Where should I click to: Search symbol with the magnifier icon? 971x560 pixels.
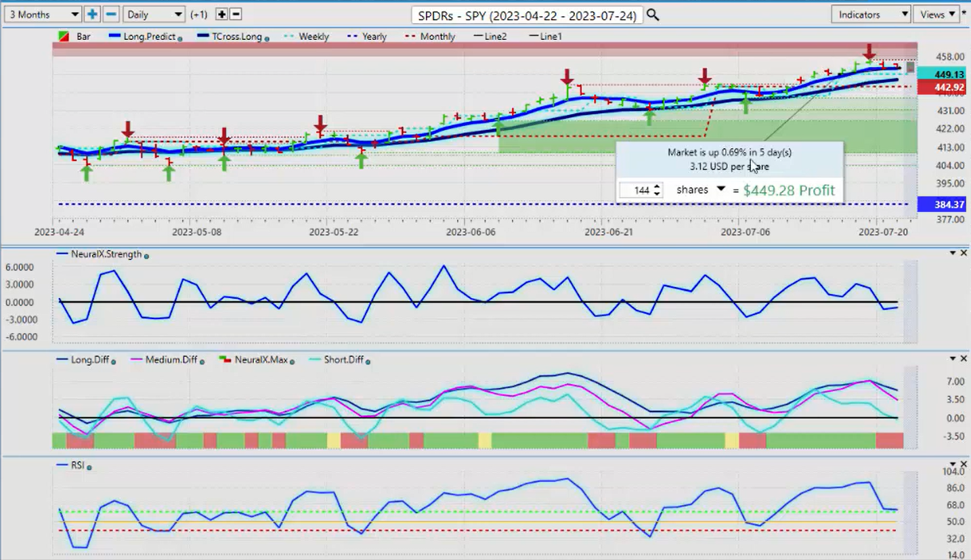click(653, 15)
